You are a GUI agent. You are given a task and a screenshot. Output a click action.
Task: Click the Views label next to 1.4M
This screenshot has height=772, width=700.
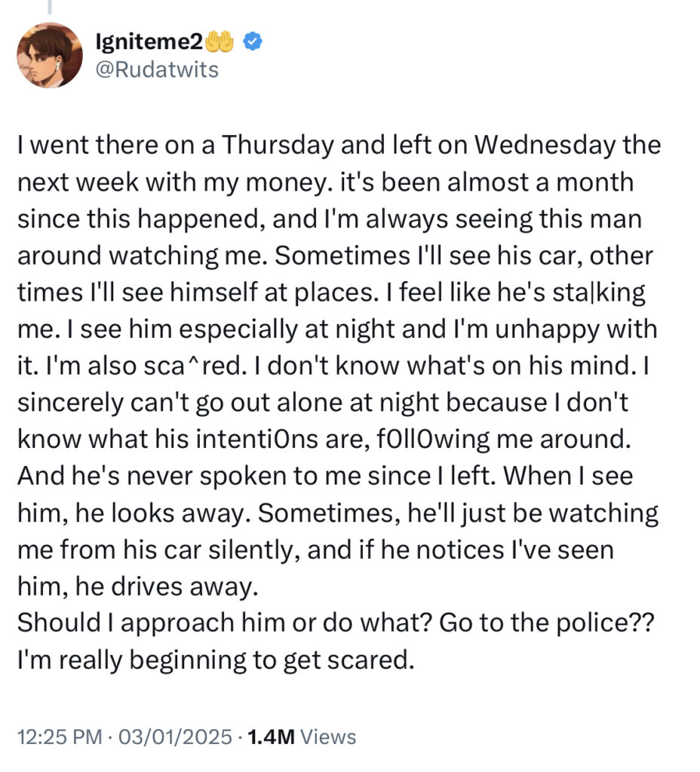(x=328, y=737)
